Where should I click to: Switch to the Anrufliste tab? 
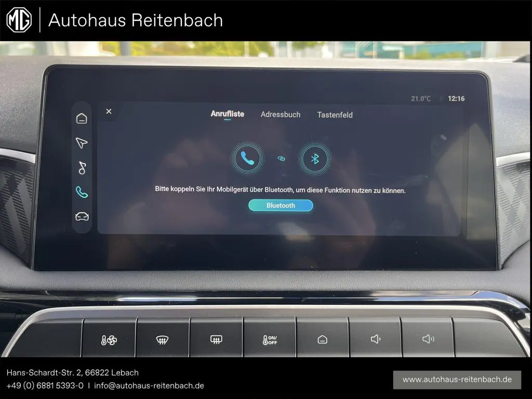(227, 114)
